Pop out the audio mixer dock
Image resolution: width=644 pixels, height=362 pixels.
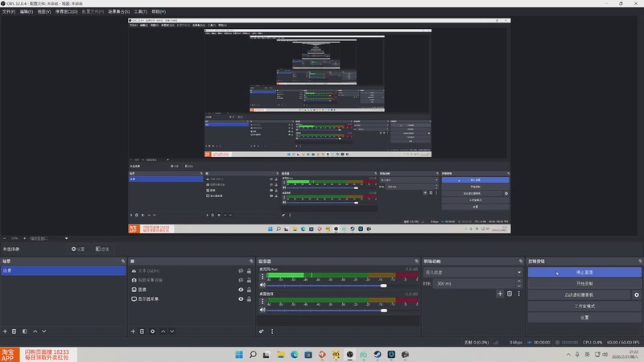click(x=416, y=261)
